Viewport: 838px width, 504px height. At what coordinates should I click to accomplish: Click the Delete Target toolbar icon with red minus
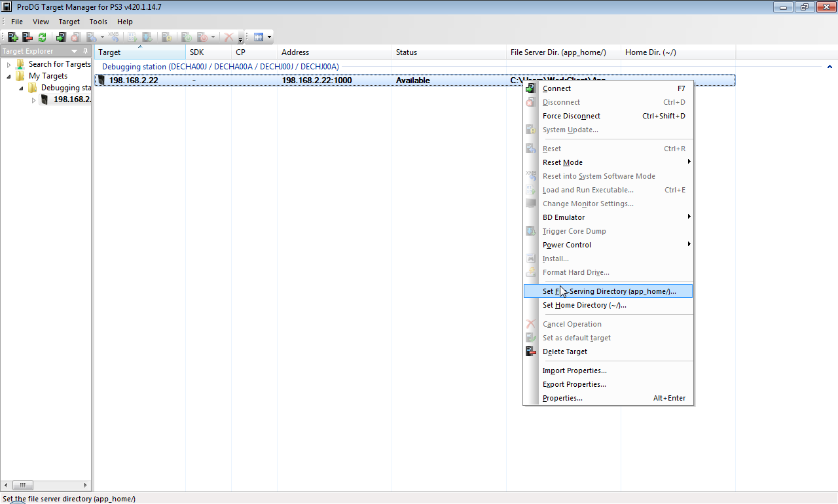click(x=27, y=37)
